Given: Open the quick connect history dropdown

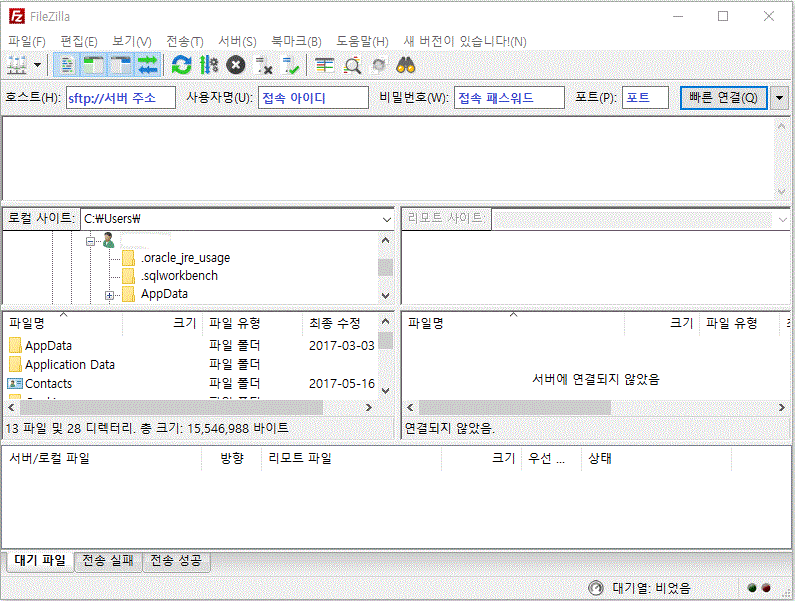Looking at the screenshot, I should (x=779, y=98).
